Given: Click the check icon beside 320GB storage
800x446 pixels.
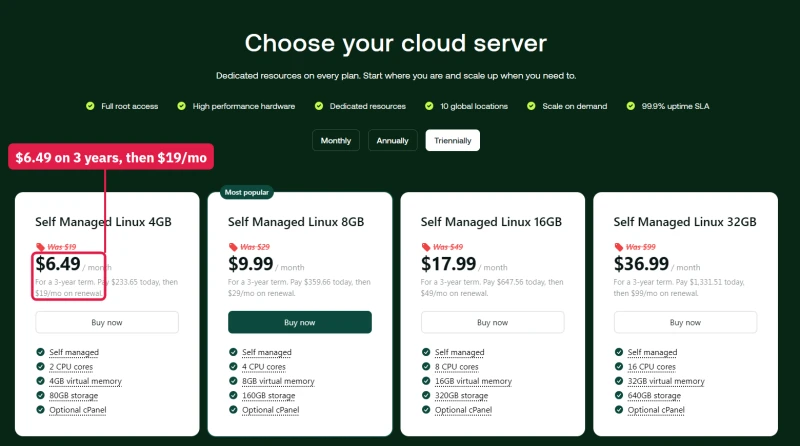Looking at the screenshot, I should point(426,395).
